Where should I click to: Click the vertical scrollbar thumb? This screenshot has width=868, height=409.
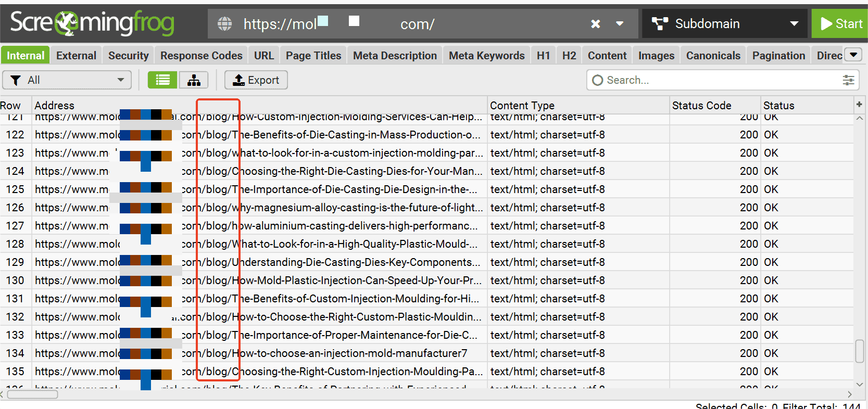point(860,351)
